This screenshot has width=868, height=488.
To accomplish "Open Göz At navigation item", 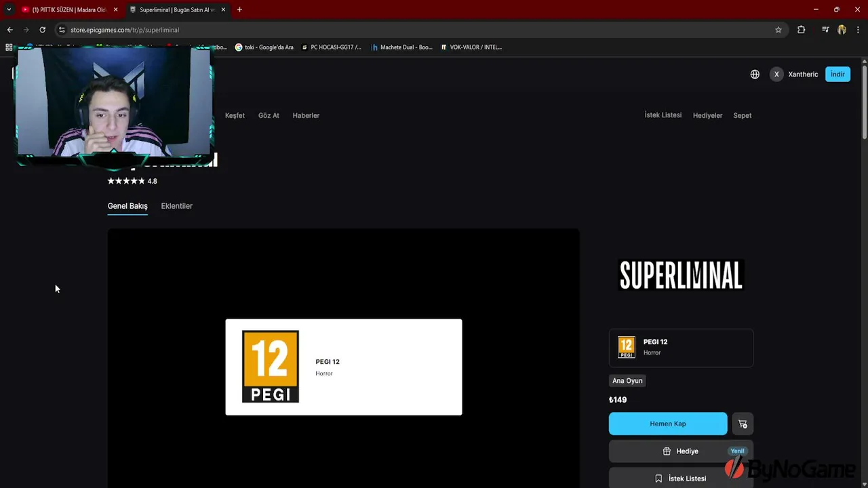I will coord(269,115).
